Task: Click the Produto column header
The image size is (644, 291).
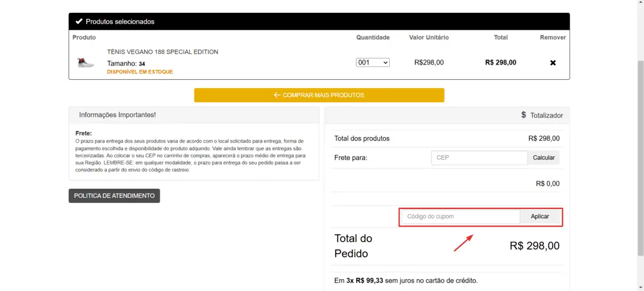Action: click(x=84, y=37)
